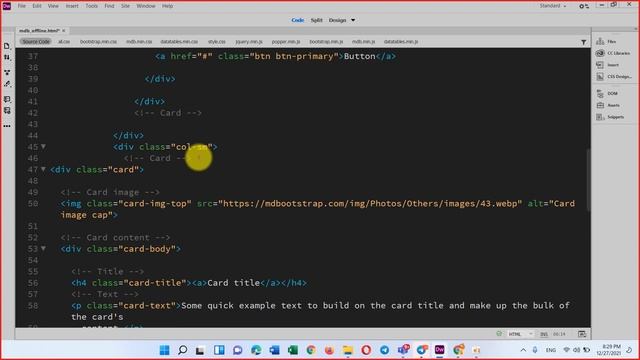The image size is (640, 360).
Task: Select the mdb_offline.html document tab
Action: [39, 31]
